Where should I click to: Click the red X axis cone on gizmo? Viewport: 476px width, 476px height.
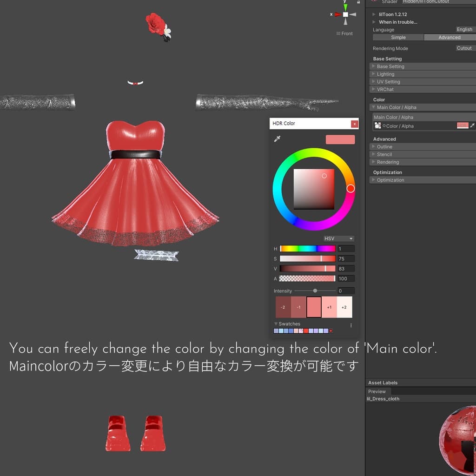[x=337, y=14]
